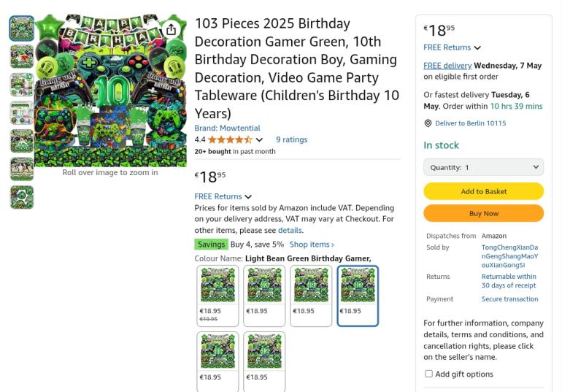The width and height of the screenshot is (562, 392).
Task: Select the last sidebar thumbnail with magnifier
Action: [22, 197]
